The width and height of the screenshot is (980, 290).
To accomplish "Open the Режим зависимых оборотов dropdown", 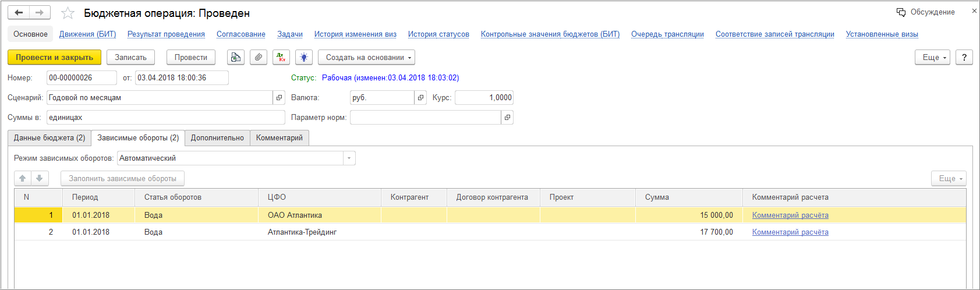I will [x=349, y=158].
